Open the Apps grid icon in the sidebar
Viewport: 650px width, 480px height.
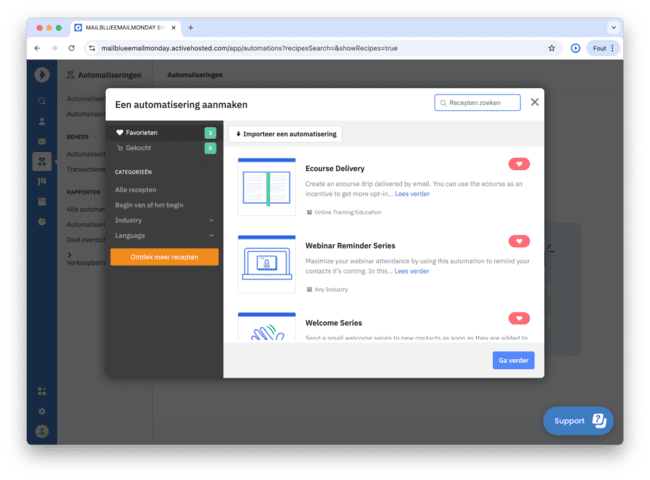(42, 391)
